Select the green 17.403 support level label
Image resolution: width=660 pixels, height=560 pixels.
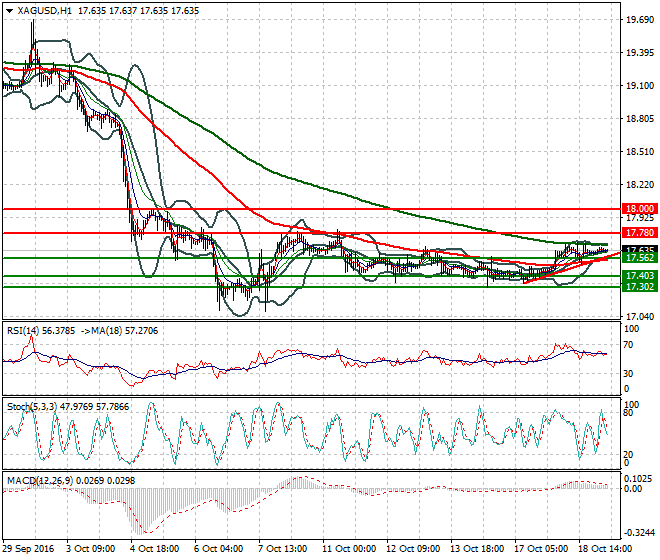640,276
